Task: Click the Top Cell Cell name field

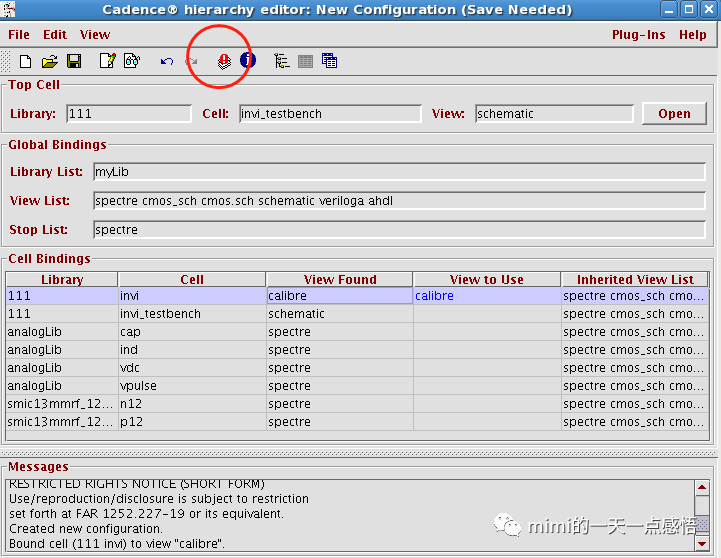Action: coord(330,114)
